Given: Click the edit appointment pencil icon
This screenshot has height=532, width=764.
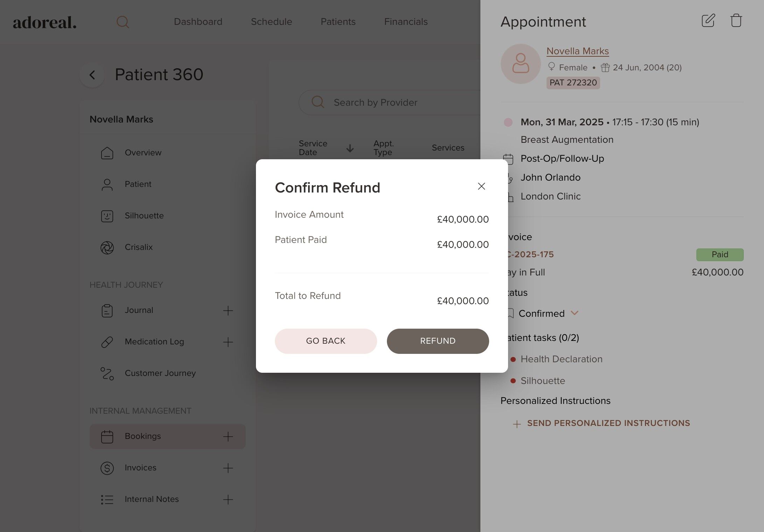Looking at the screenshot, I should [708, 21].
